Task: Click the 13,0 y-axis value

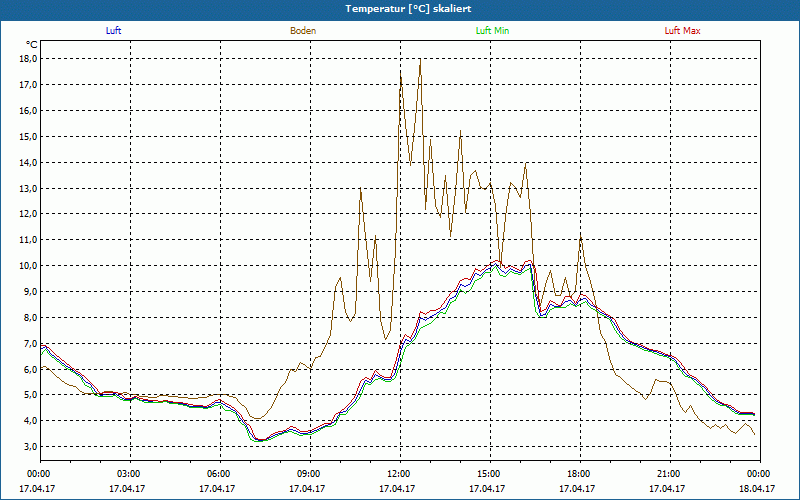Action: 28,188
